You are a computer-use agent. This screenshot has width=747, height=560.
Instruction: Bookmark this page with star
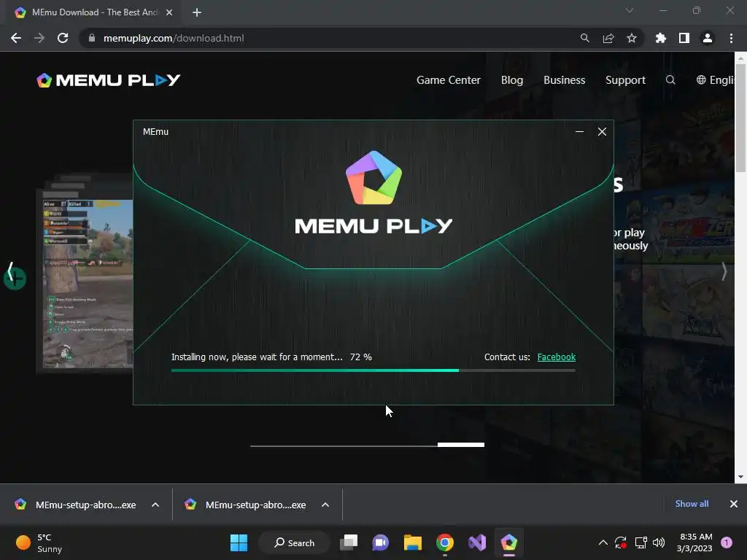(631, 38)
